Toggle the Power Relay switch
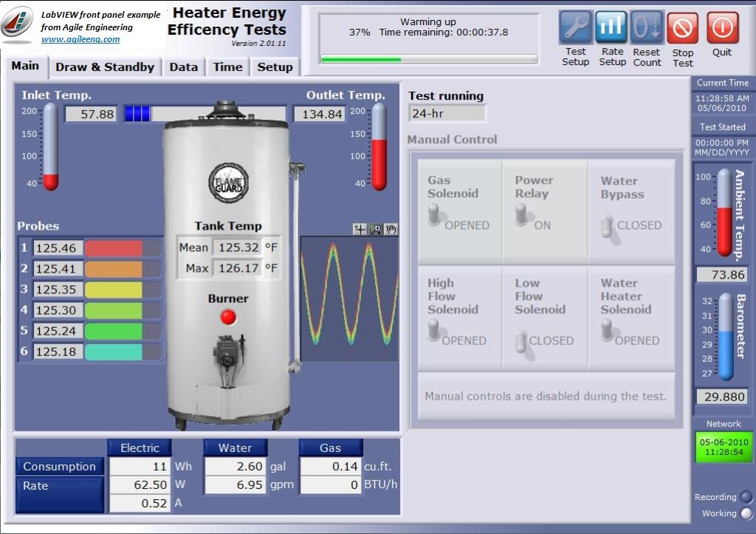 point(522,215)
